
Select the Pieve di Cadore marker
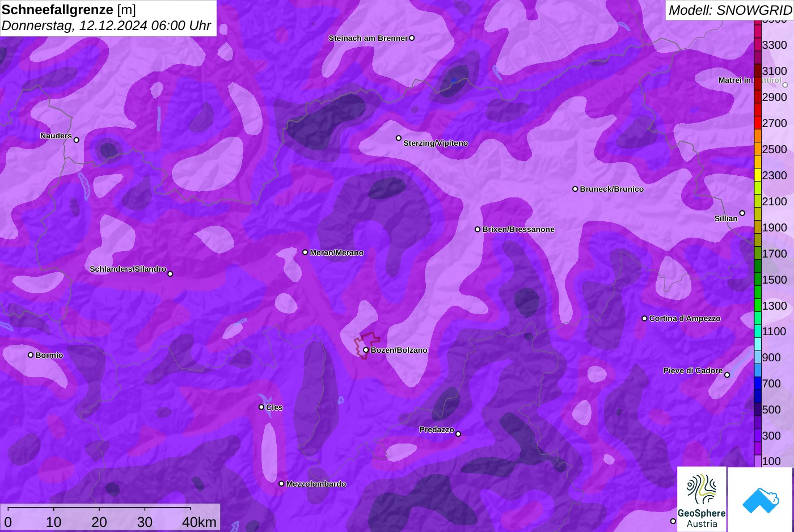click(x=727, y=375)
